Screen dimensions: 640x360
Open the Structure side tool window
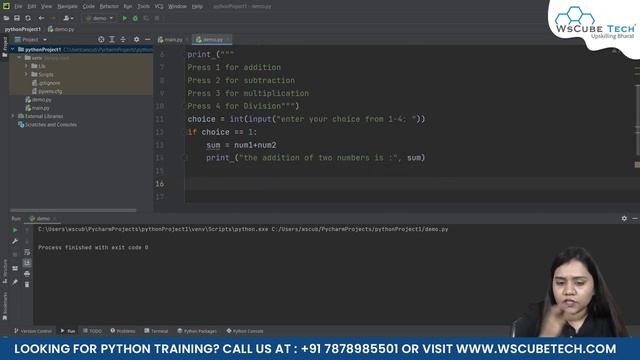4,271
